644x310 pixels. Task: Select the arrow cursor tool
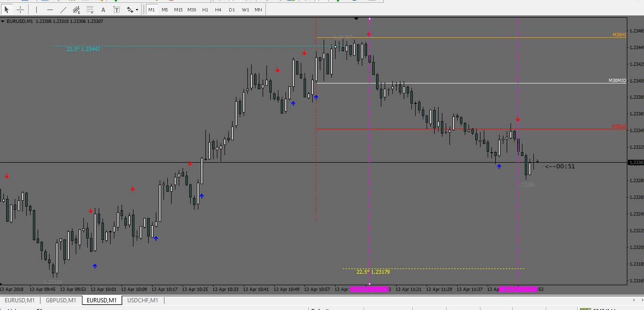[7, 10]
